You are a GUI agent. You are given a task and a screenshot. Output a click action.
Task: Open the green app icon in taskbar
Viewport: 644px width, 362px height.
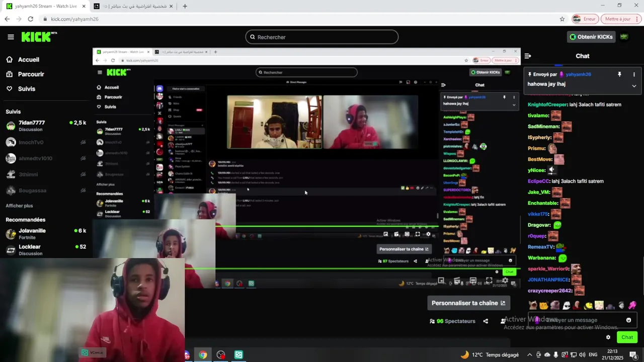click(x=239, y=355)
